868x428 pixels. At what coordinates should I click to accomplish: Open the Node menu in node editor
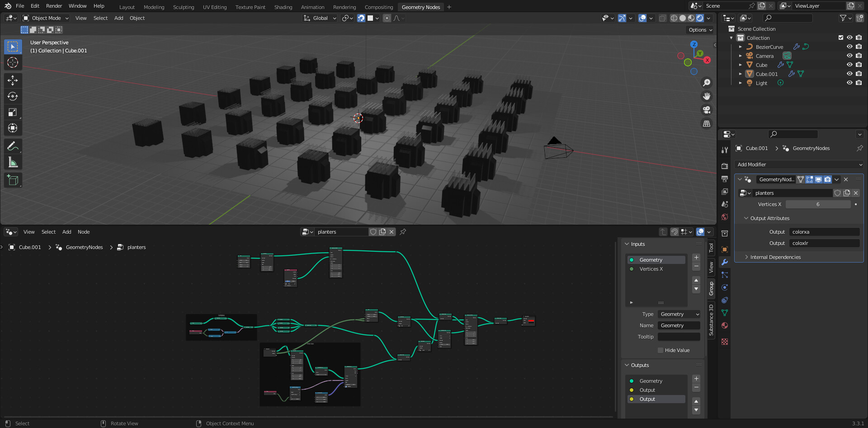[x=84, y=232]
